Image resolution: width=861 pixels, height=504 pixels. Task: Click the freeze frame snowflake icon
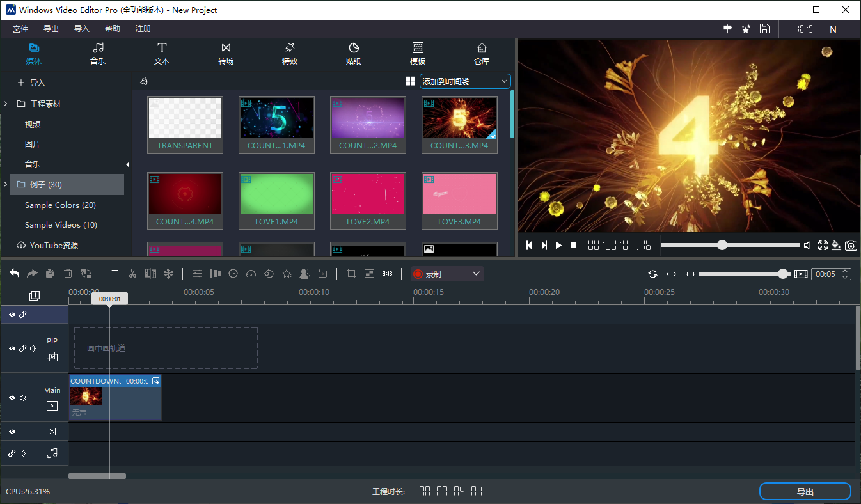[x=169, y=274]
